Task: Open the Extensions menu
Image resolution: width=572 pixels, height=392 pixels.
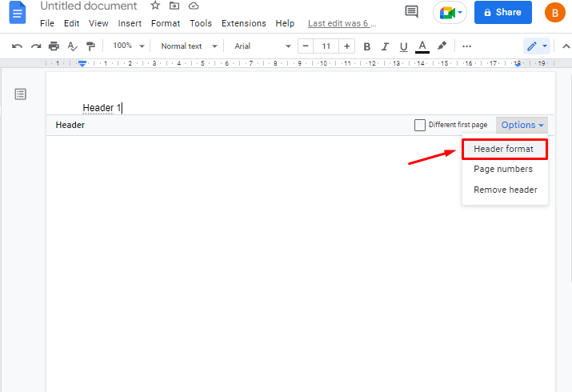Action: pos(244,23)
